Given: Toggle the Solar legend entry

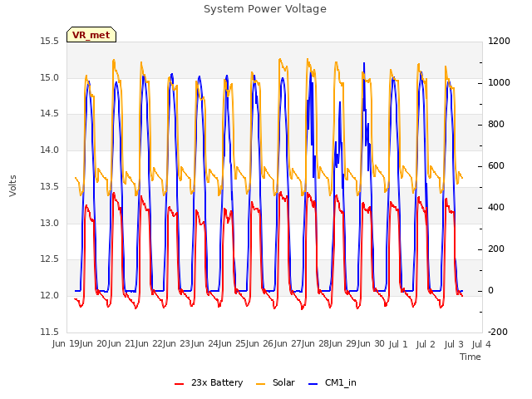Looking at the screenshot, I should pyautogui.click(x=275, y=382).
